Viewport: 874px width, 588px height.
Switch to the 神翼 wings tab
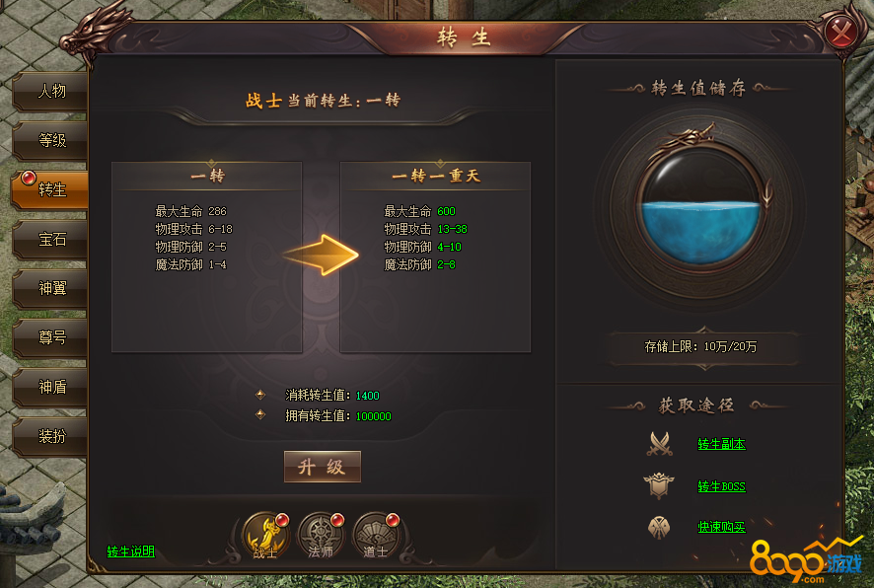point(50,288)
